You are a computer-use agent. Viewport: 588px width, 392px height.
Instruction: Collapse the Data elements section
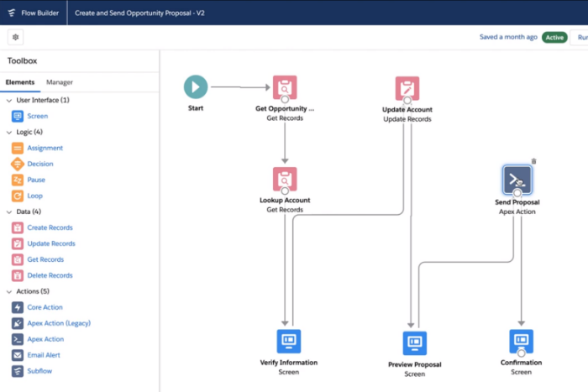pyautogui.click(x=9, y=212)
